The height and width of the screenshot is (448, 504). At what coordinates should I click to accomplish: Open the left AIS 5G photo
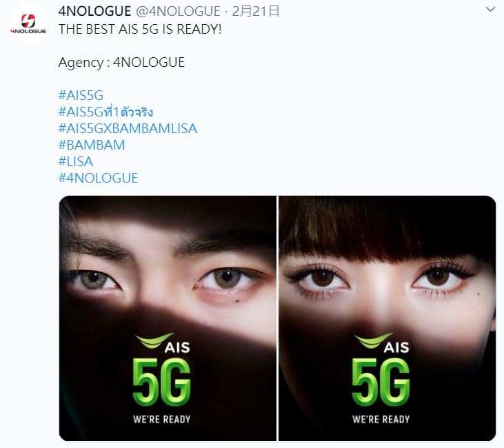[x=168, y=318]
